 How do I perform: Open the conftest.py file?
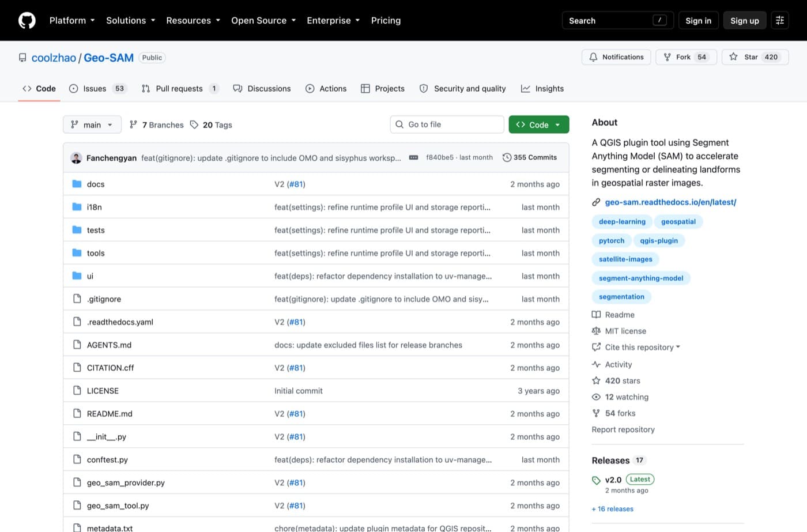pyautogui.click(x=107, y=460)
